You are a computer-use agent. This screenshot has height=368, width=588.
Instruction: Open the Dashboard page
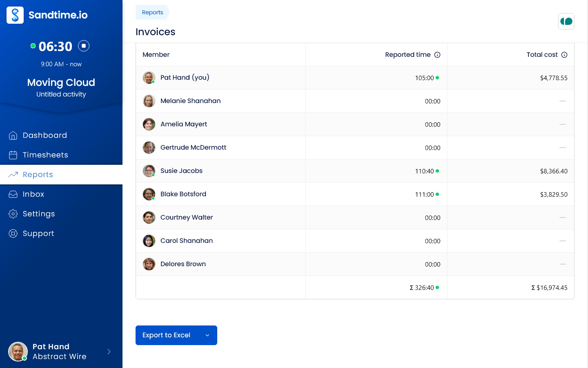45,135
